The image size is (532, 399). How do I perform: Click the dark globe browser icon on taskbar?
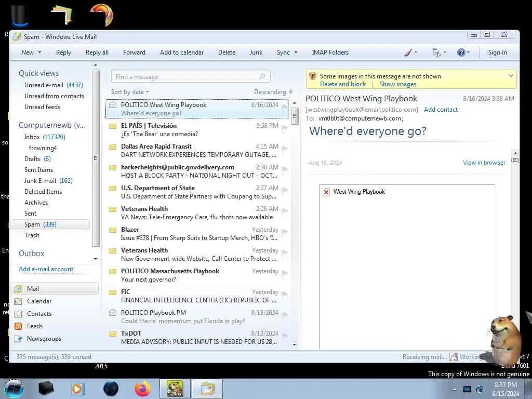(x=111, y=389)
